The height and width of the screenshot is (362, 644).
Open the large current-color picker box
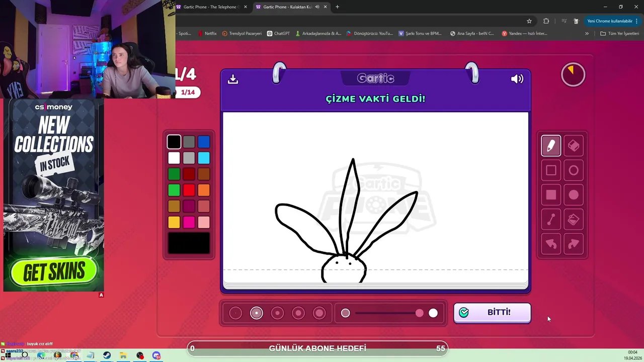(x=189, y=243)
